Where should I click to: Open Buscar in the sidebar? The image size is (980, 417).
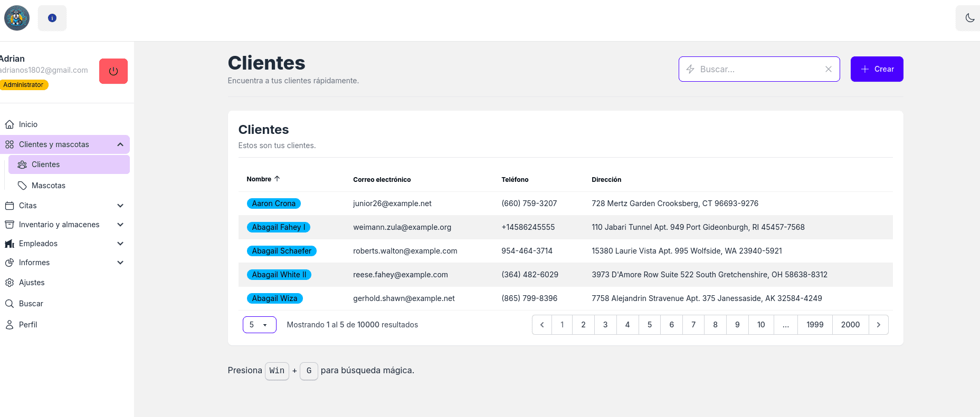click(x=65, y=304)
